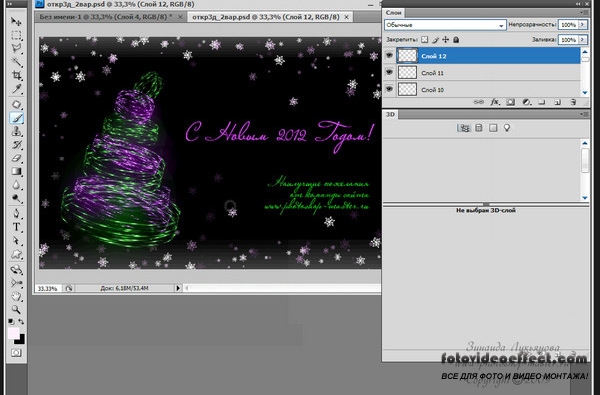Image resolution: width=600 pixels, height=395 pixels.
Task: Open the Слои panel tab
Action: [393, 13]
